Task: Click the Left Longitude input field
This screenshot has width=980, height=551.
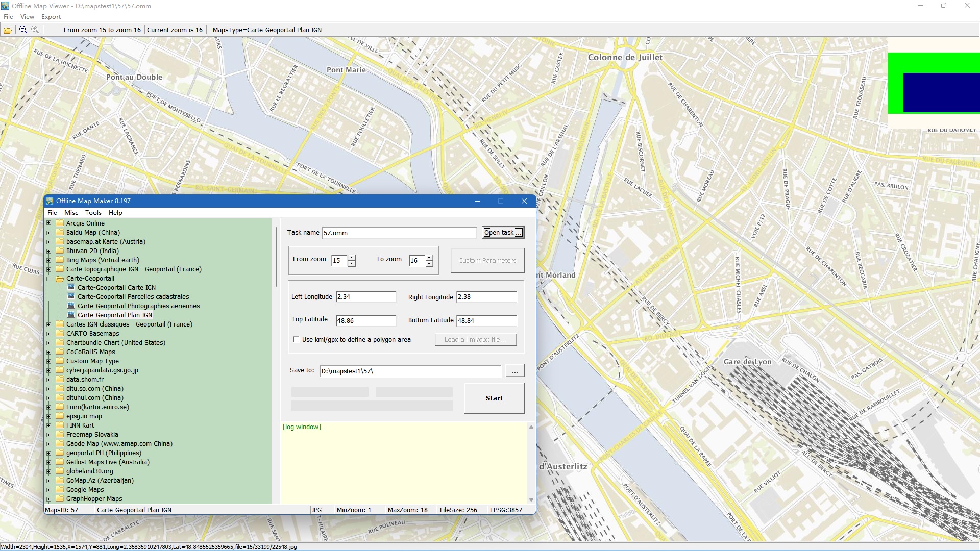Action: point(366,297)
